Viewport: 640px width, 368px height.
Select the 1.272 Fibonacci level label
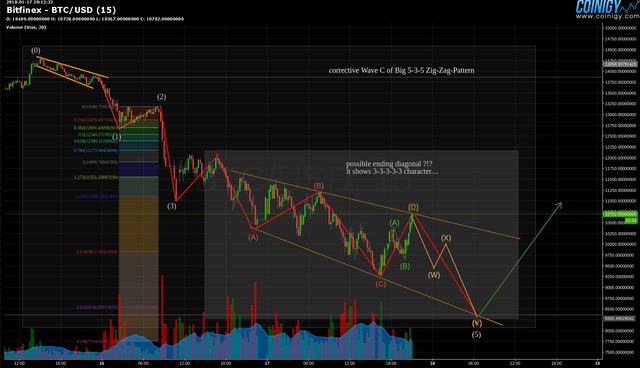[x=96, y=177]
